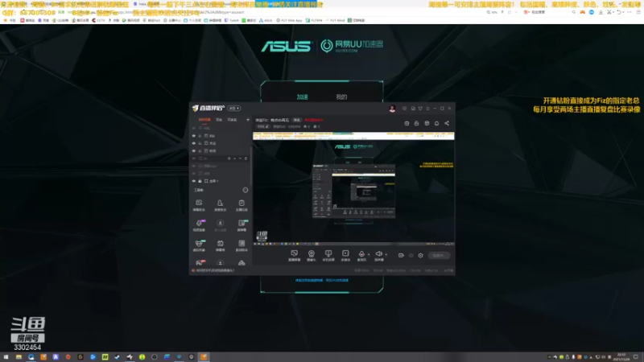This screenshot has height=362, width=644.
Task: Open the person-shaped moderator tool in toolbox
Action: pos(220,205)
